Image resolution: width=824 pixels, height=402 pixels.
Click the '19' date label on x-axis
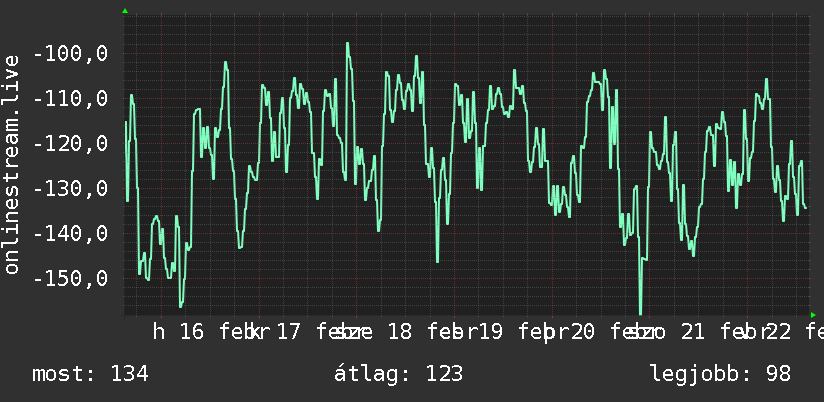coord(490,332)
